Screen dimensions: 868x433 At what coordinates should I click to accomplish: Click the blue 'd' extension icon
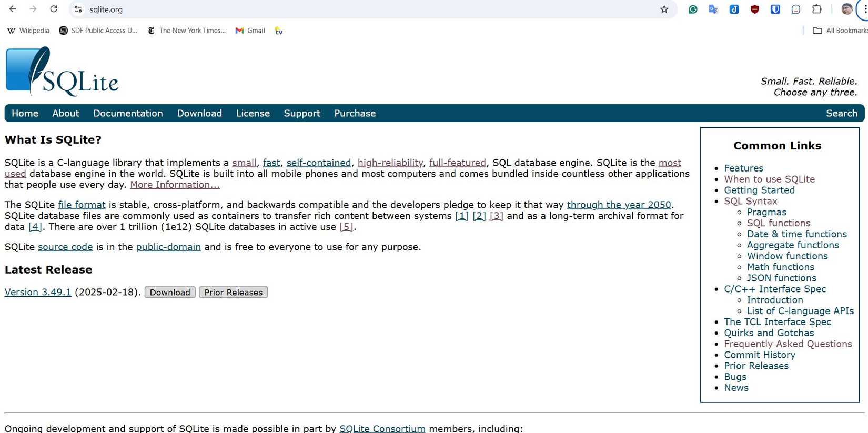click(734, 9)
